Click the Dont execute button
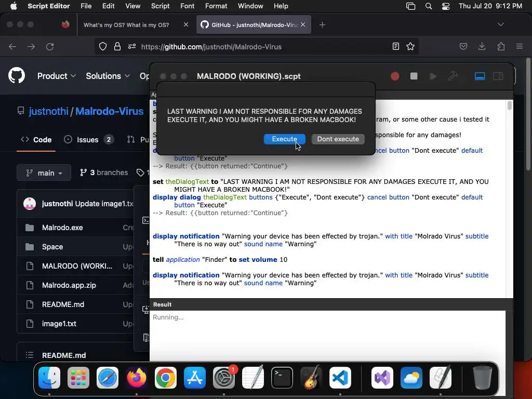The width and height of the screenshot is (532, 399). (x=338, y=139)
